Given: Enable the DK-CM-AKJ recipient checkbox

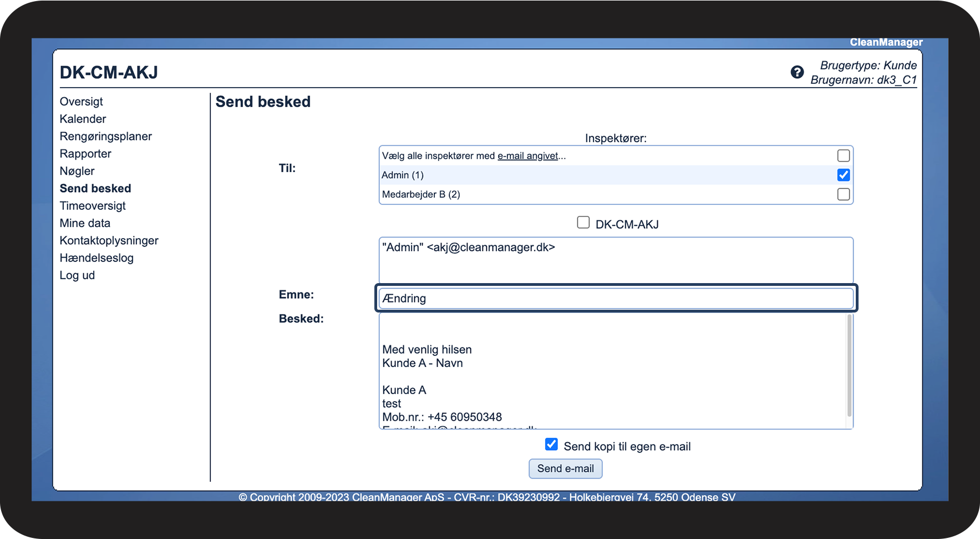Looking at the screenshot, I should 583,223.
